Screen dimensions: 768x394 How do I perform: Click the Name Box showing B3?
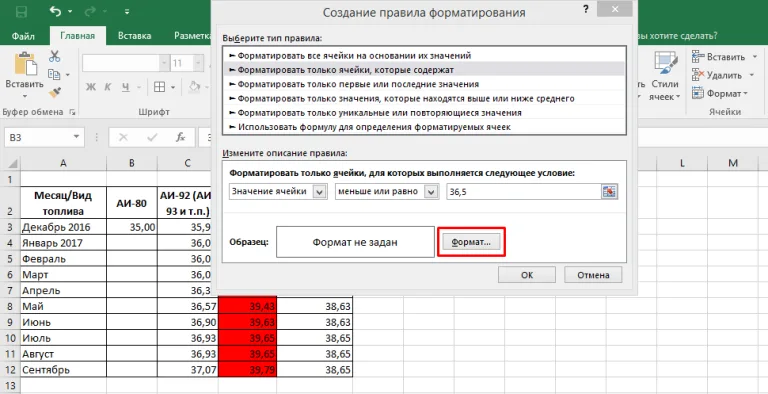pyautogui.click(x=38, y=138)
